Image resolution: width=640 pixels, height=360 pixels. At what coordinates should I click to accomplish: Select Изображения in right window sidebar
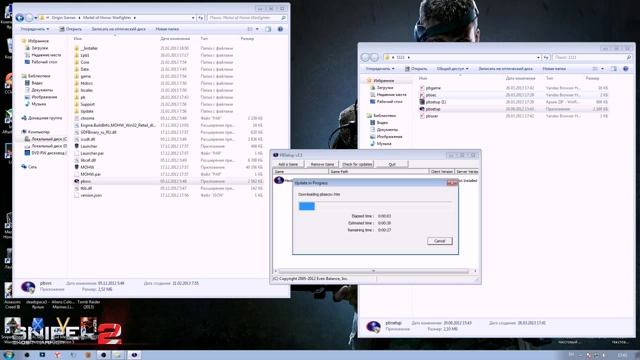(387, 137)
